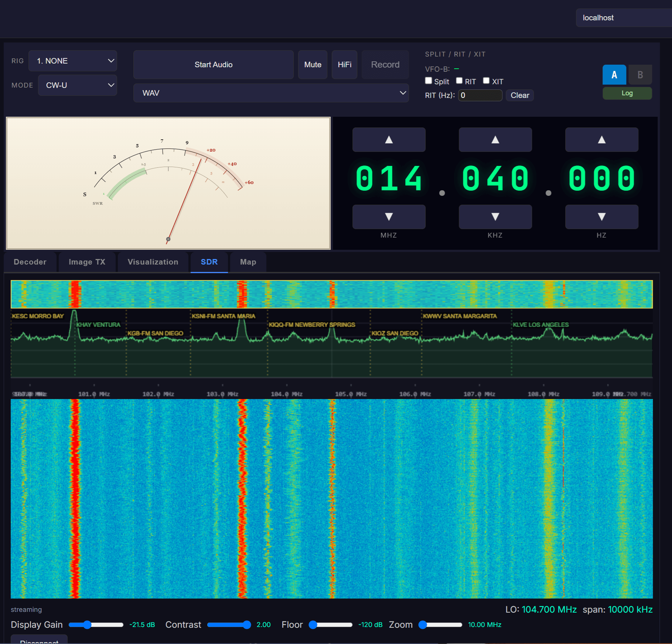Click the localhost address field

click(x=624, y=18)
